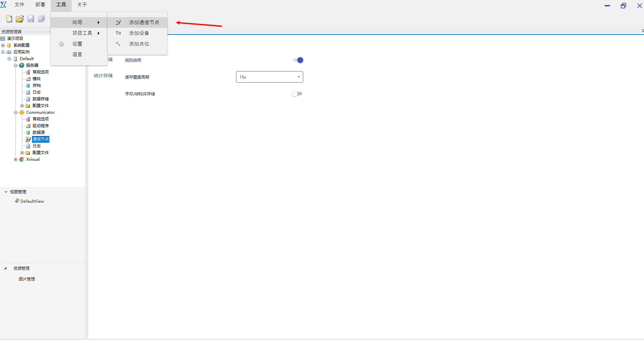Screen dimensions: 644x340
Task: Select the 语言 menu entry
Action: pos(79,55)
